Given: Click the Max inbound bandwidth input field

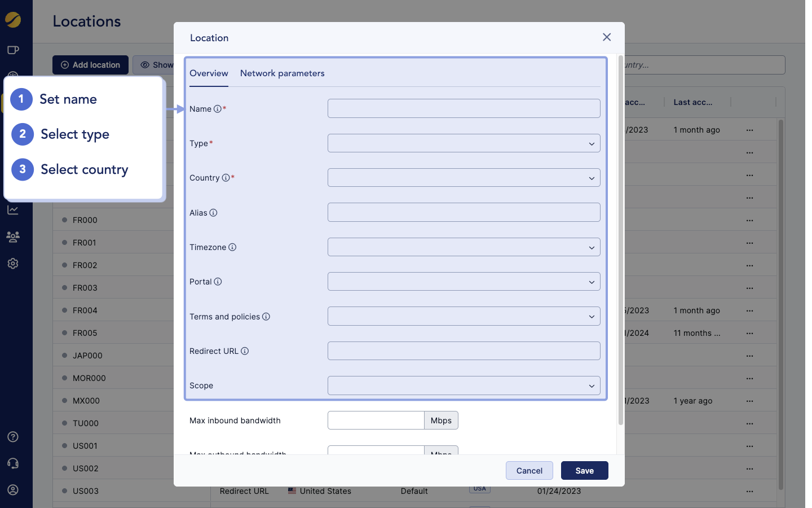Looking at the screenshot, I should point(376,420).
